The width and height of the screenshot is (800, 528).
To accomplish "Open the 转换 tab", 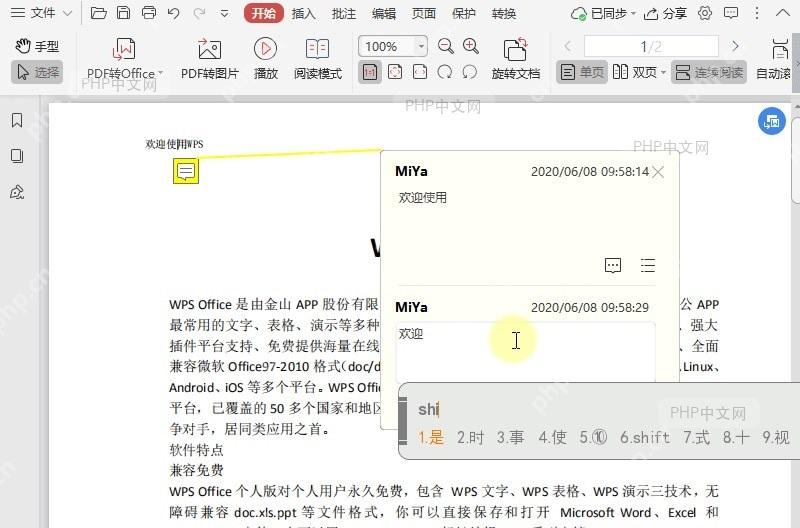I will click(504, 14).
